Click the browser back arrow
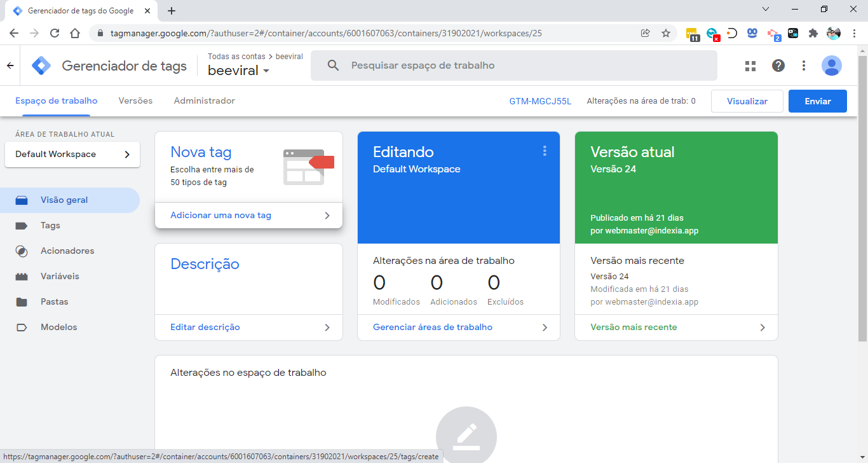868x463 pixels. click(x=14, y=33)
